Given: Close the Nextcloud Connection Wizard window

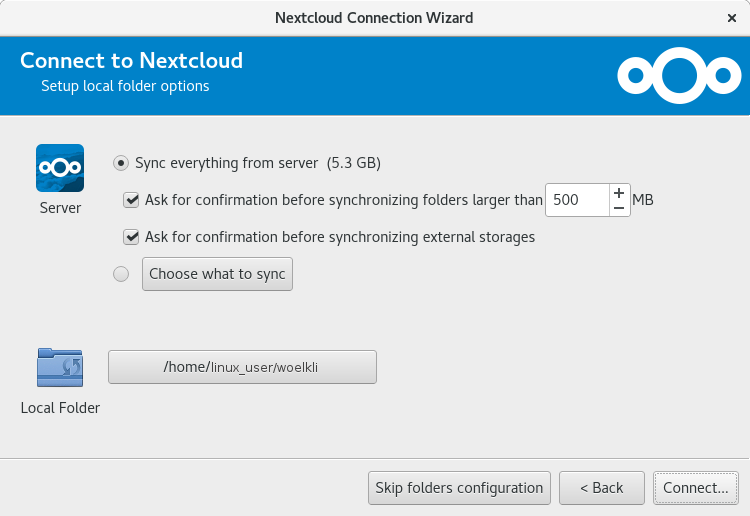Looking at the screenshot, I should pos(731,18).
